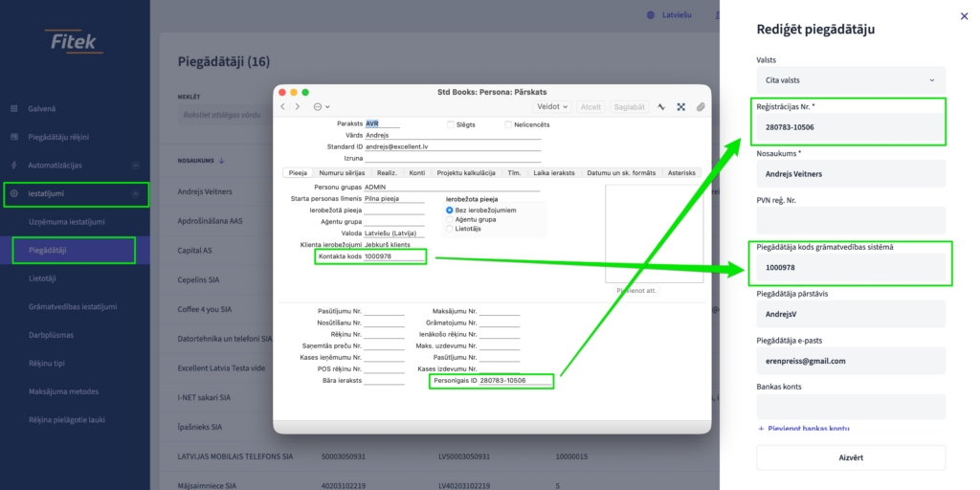Screen dimensions: 980x490
Task: Open Lietotāji in the sidebar
Action: 42,278
